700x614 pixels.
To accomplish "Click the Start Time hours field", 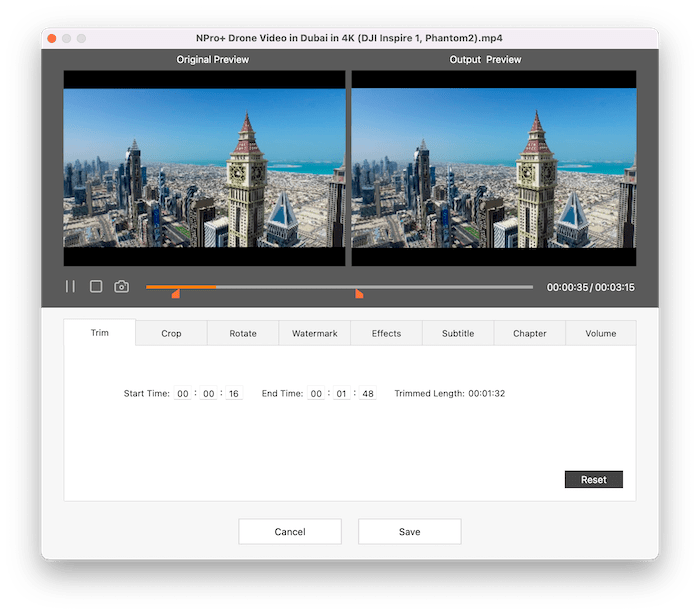I will 183,394.
